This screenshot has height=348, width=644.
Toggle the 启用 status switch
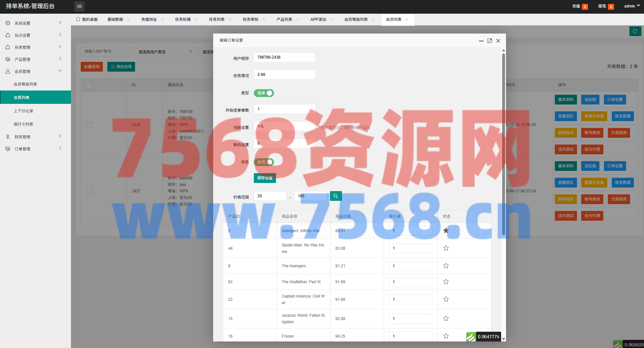click(x=264, y=162)
